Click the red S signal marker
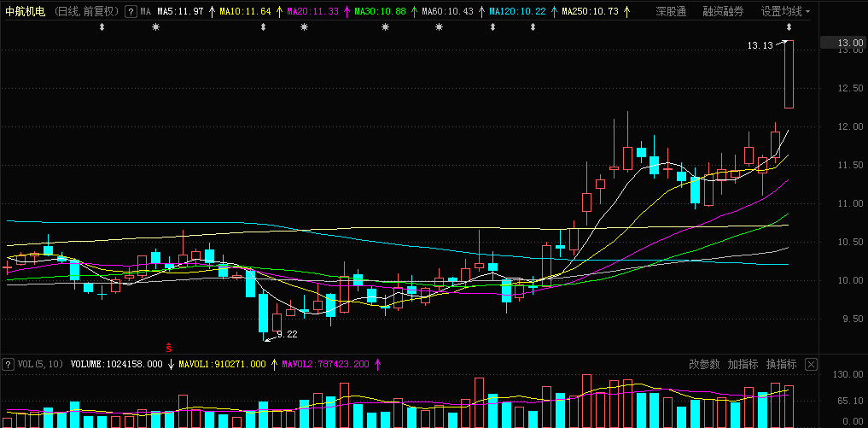868x428 pixels. click(169, 348)
